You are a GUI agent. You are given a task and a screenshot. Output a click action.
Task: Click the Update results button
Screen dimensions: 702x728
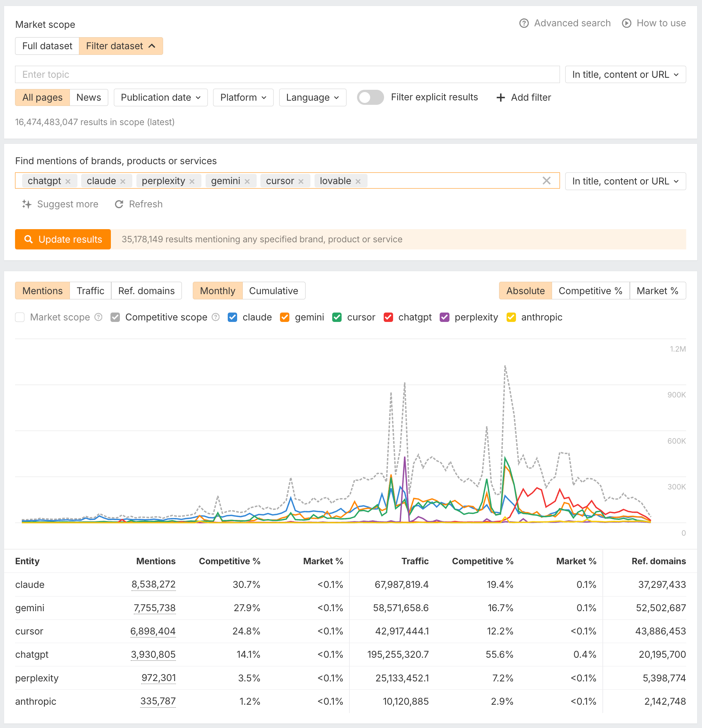[x=63, y=239]
